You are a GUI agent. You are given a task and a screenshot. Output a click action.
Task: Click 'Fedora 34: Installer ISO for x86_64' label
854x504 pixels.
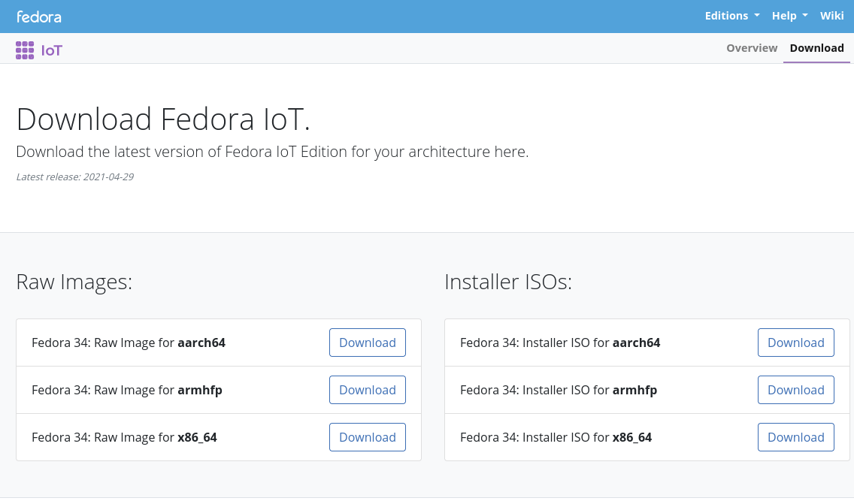coord(556,438)
